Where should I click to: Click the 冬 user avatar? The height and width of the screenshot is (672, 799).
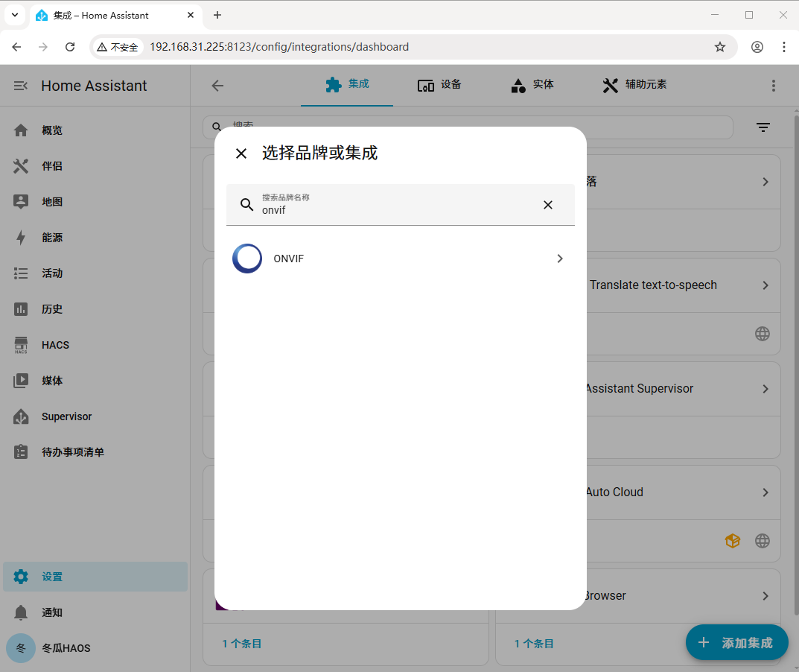pos(21,648)
